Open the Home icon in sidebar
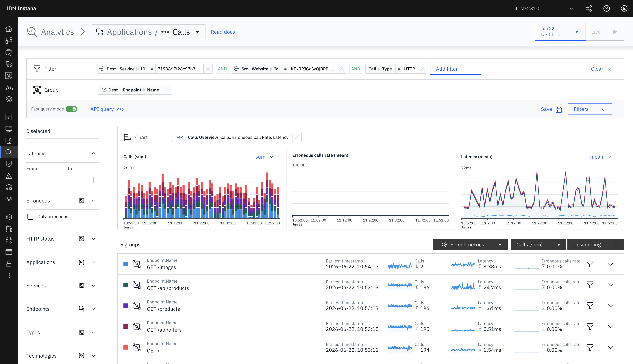This screenshot has width=633, height=364. (x=9, y=29)
